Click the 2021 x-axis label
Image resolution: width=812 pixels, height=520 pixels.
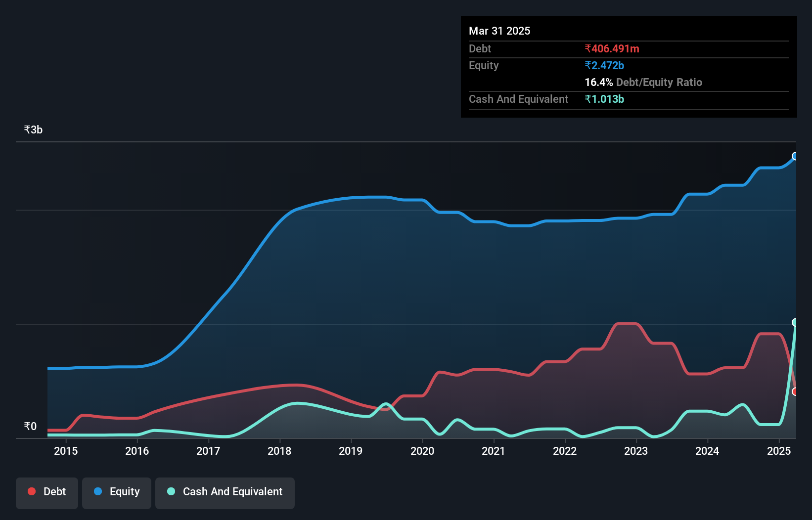494,451
